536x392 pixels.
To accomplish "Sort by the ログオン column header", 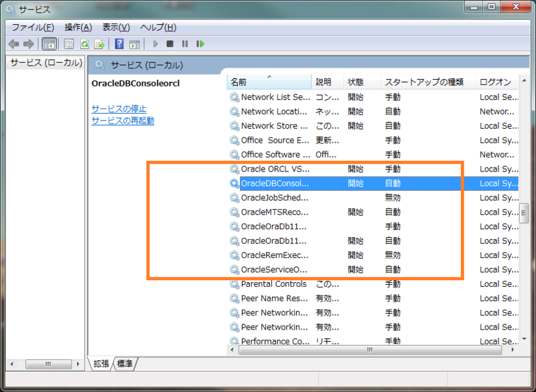I will point(497,82).
